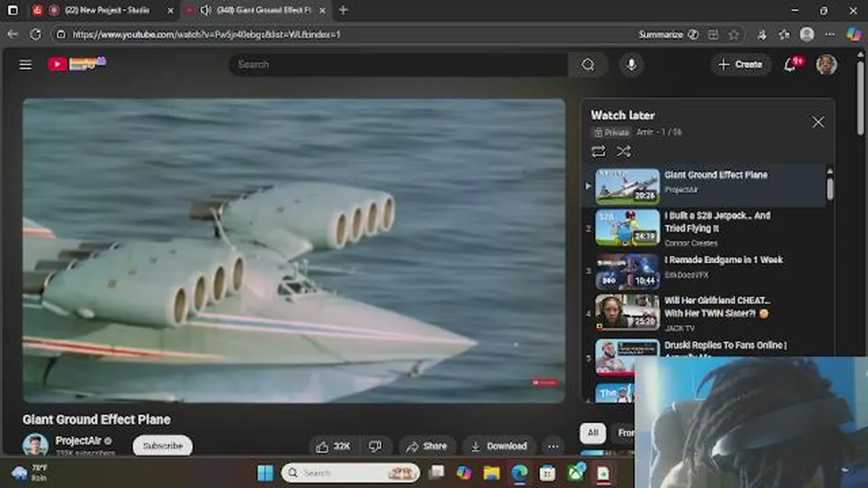Focus the YouTube search field
This screenshot has height=488, width=868.
click(x=399, y=64)
